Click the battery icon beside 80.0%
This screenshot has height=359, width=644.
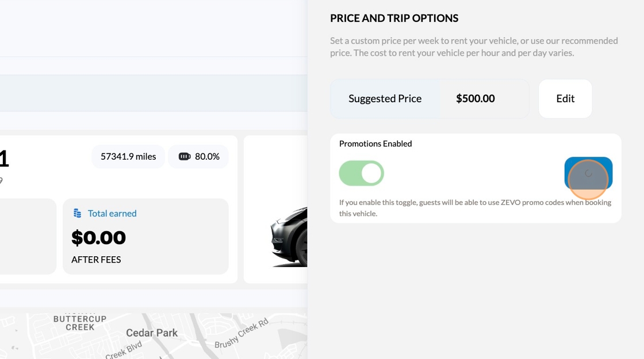point(184,156)
